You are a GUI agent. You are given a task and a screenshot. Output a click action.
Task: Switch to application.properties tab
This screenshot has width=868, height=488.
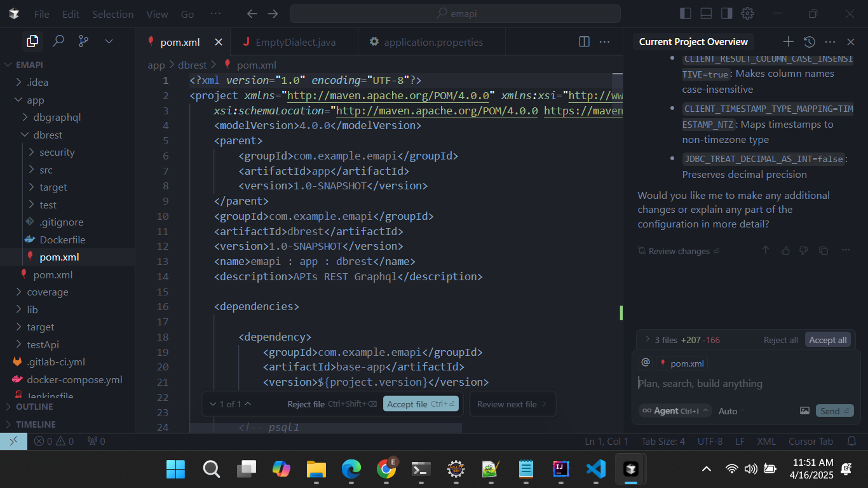pyautogui.click(x=432, y=42)
